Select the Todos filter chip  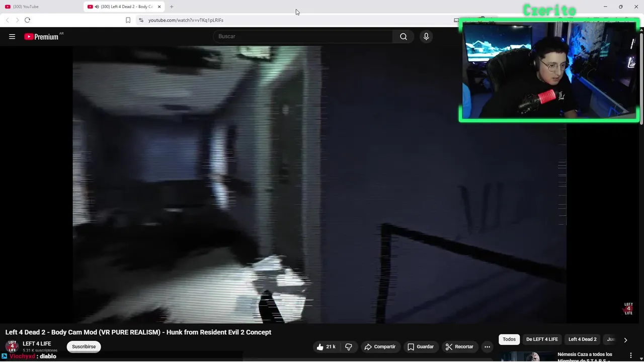pyautogui.click(x=509, y=339)
